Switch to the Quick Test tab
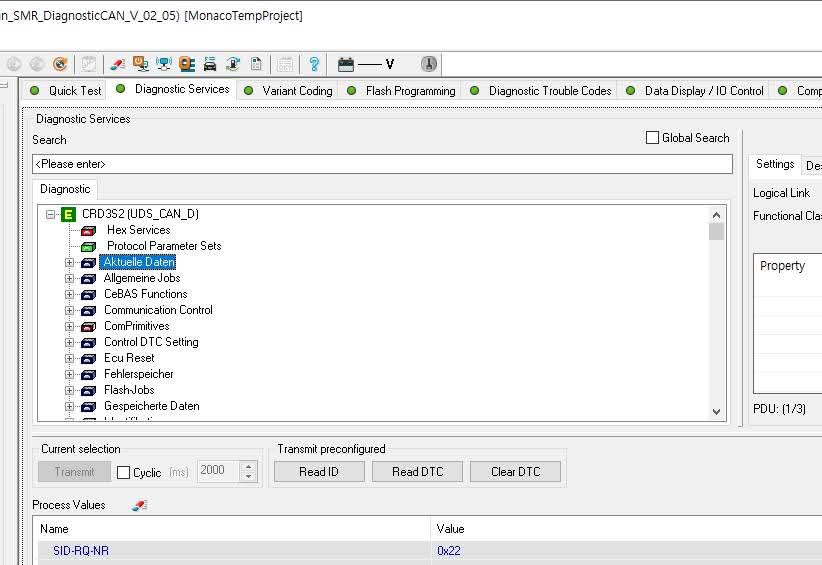This screenshot has height=565, width=822. tap(65, 91)
